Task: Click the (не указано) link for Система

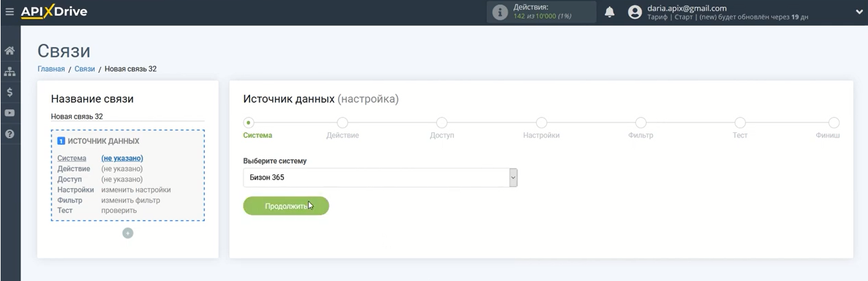Action: pos(122,158)
